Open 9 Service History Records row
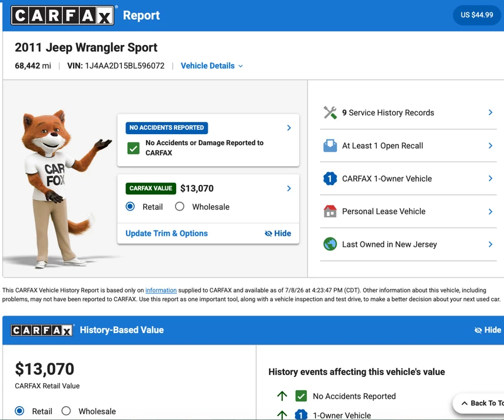The width and height of the screenshot is (504, 420). coord(408,113)
